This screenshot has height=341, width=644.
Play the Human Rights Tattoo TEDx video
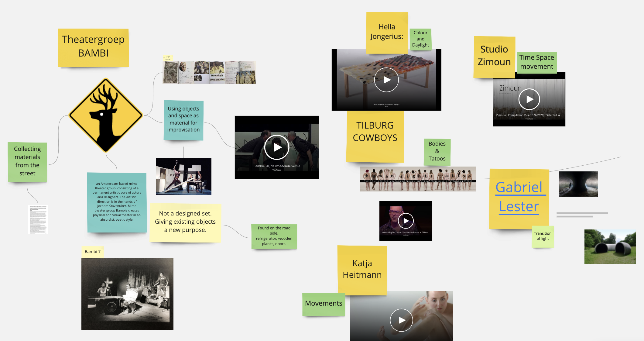[x=406, y=221]
